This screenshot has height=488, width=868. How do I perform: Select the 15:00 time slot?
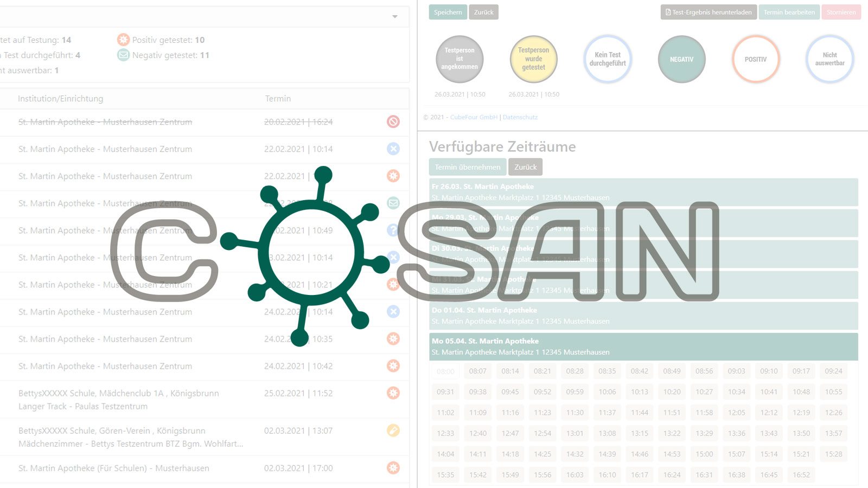pyautogui.click(x=704, y=454)
